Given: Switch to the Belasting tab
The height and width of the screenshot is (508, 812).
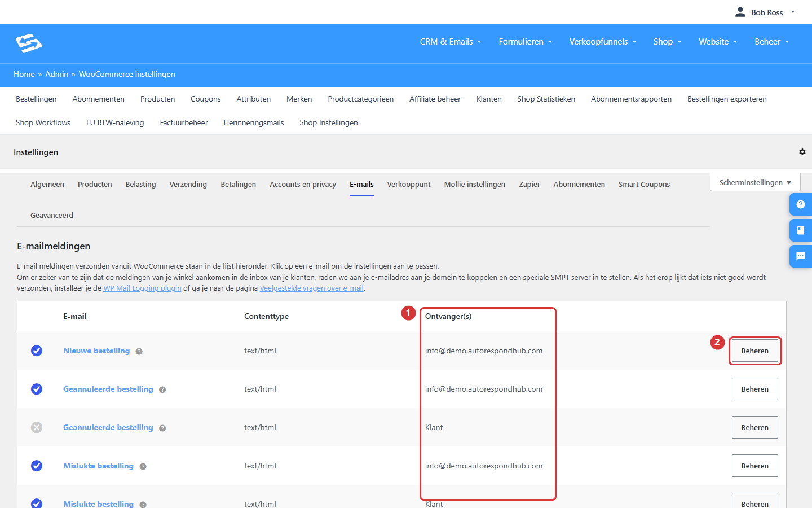Looking at the screenshot, I should (x=140, y=185).
